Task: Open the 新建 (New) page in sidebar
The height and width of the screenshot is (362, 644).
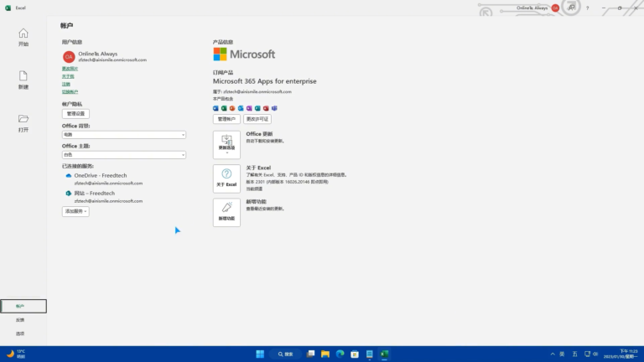Action: tap(23, 80)
